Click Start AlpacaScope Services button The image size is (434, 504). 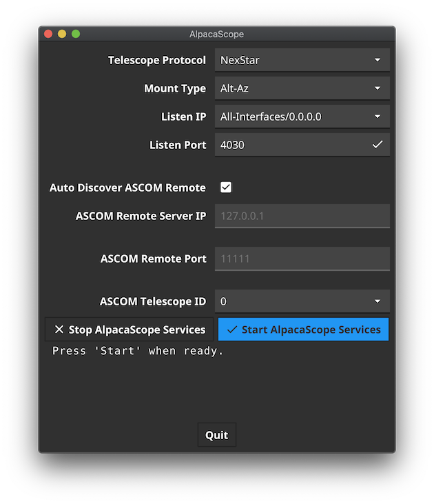coord(303,330)
